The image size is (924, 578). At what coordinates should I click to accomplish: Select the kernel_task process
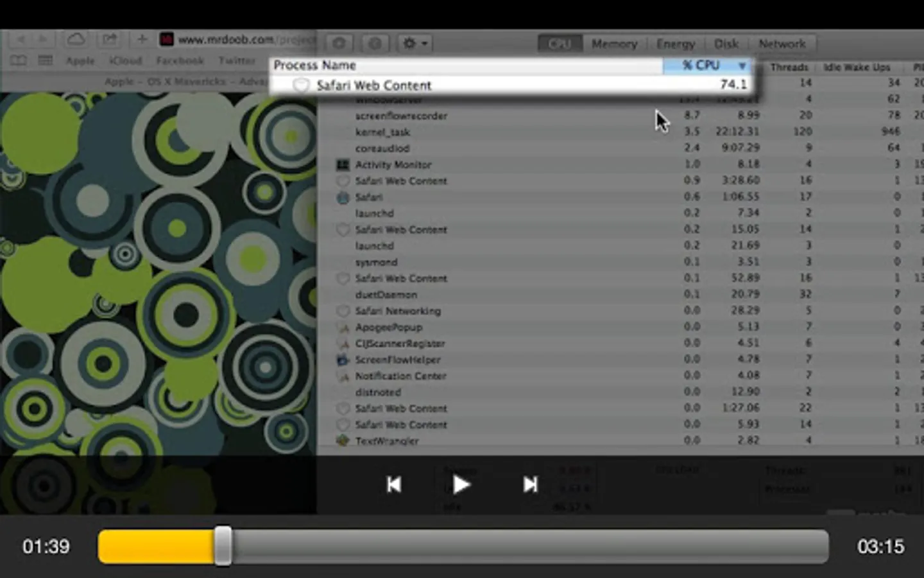tap(382, 132)
